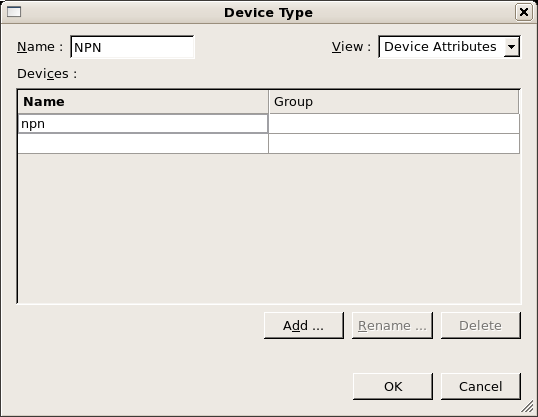Cancel the Device Type dialog
Viewport: 538px width, 417px height.
click(x=481, y=386)
